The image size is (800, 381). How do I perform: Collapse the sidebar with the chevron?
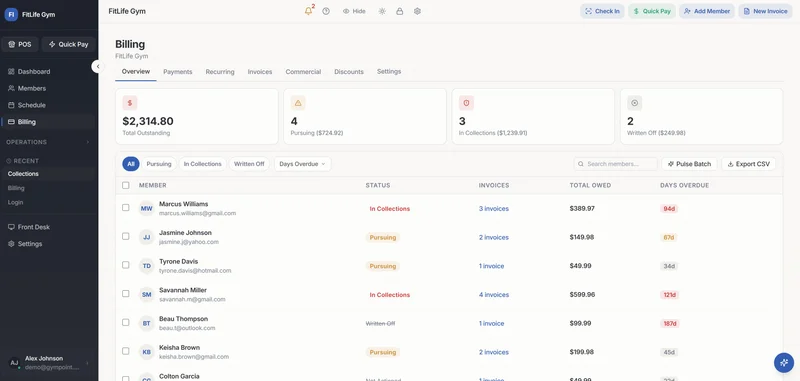[98, 66]
